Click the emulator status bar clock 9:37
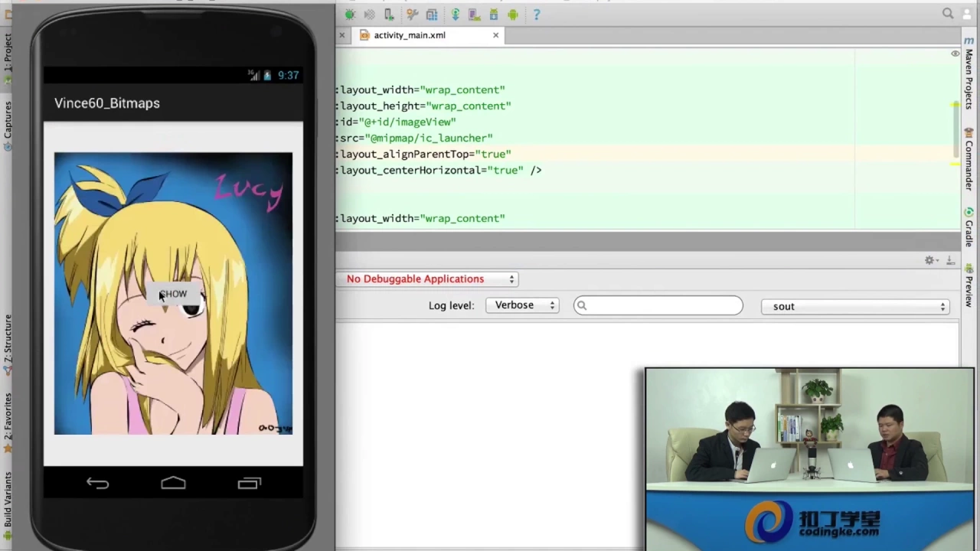The image size is (980, 551). pyautogui.click(x=289, y=75)
